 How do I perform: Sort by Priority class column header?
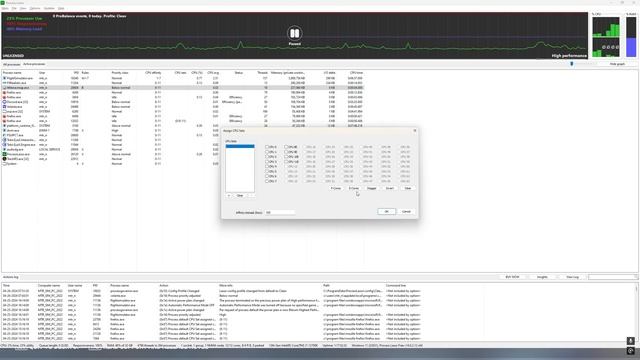[120, 73]
